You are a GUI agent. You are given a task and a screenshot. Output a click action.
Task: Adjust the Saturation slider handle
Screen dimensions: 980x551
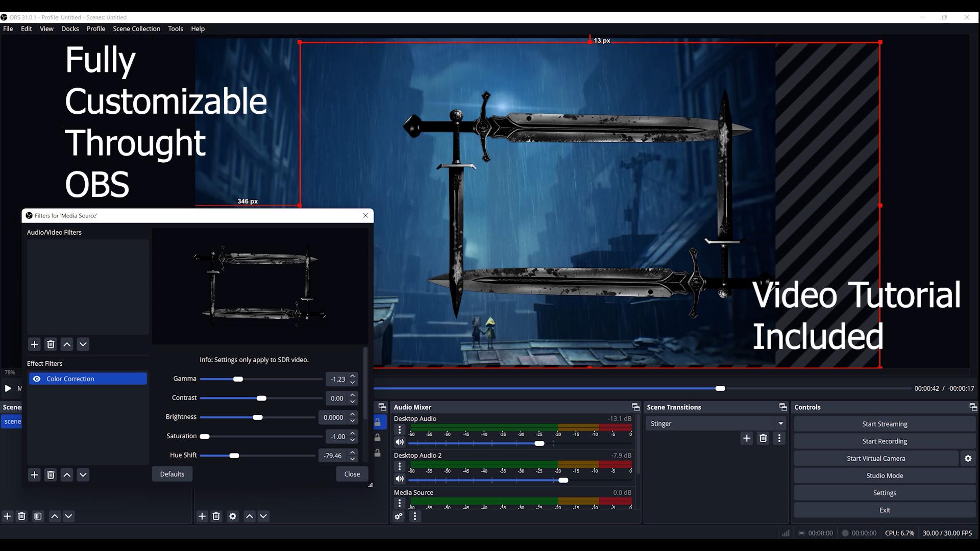(x=205, y=436)
